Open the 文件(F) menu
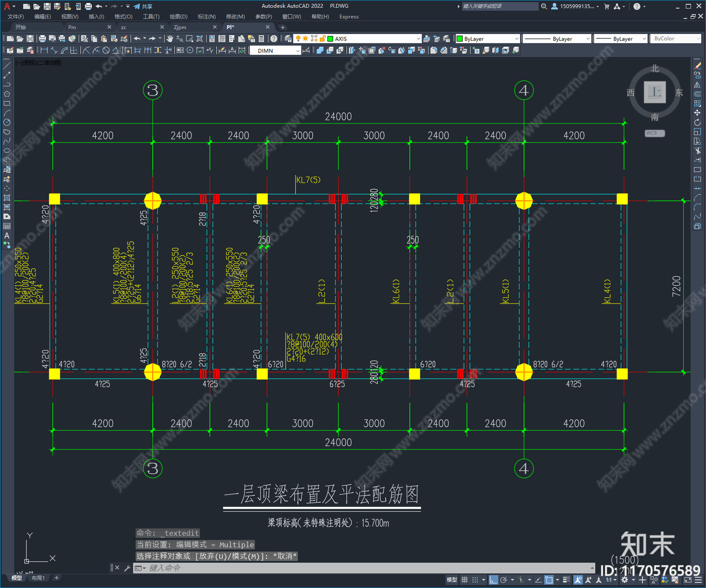Viewport: 706px width, 588px height. [x=16, y=17]
